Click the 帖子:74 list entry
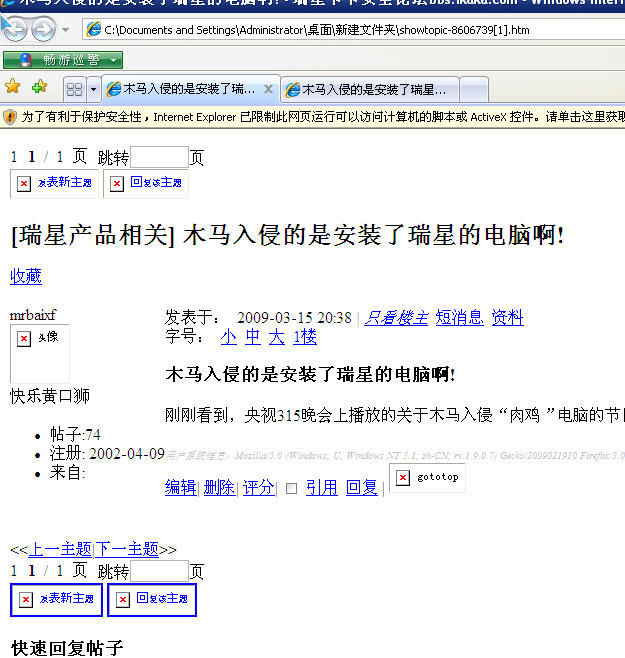This screenshot has width=625, height=658. pos(76,434)
